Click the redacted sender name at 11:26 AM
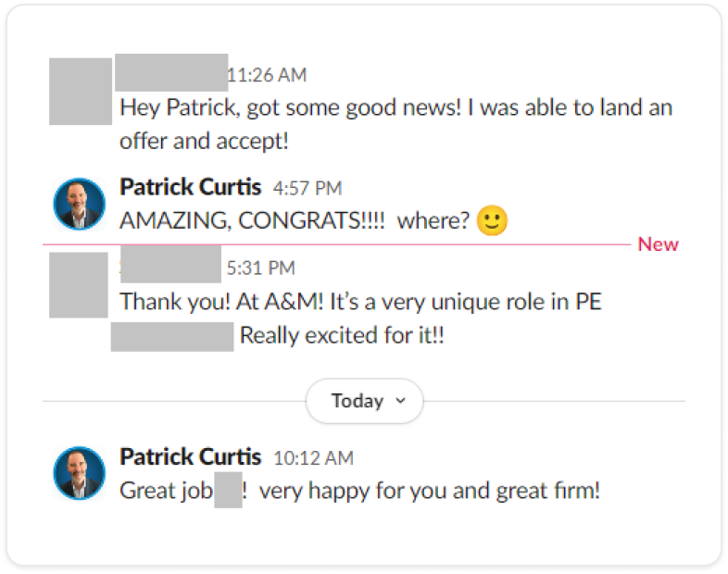Image resolution: width=728 pixels, height=574 pixels. (171, 71)
